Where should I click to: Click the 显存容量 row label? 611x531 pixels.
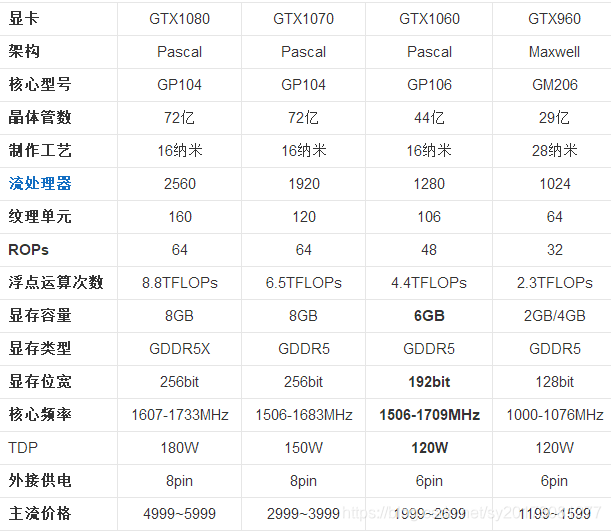40,316
